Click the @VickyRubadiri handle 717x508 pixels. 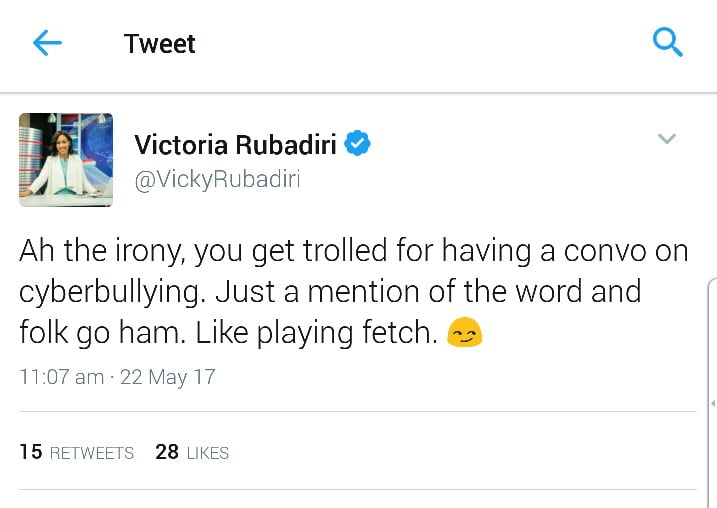pyautogui.click(x=217, y=179)
